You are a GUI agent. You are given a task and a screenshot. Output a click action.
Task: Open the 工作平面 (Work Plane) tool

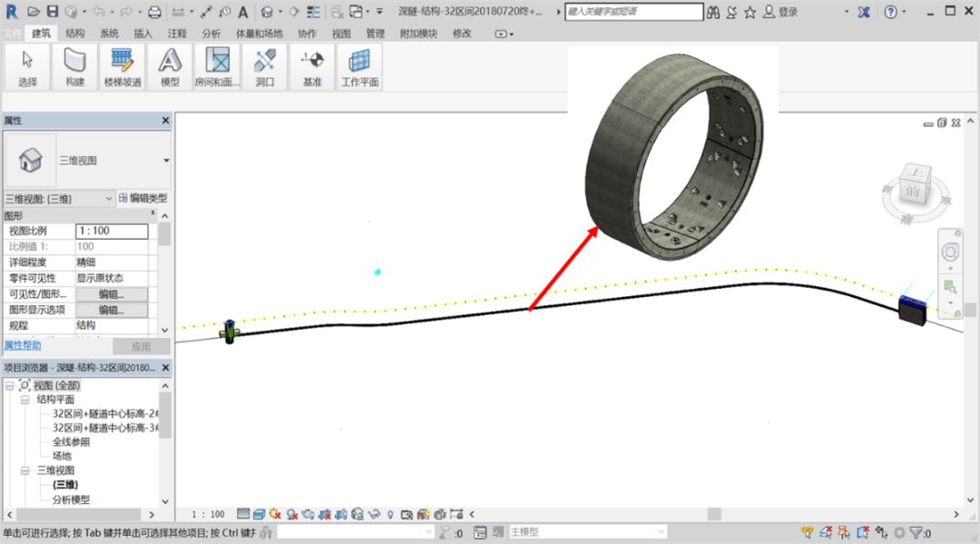click(x=359, y=66)
